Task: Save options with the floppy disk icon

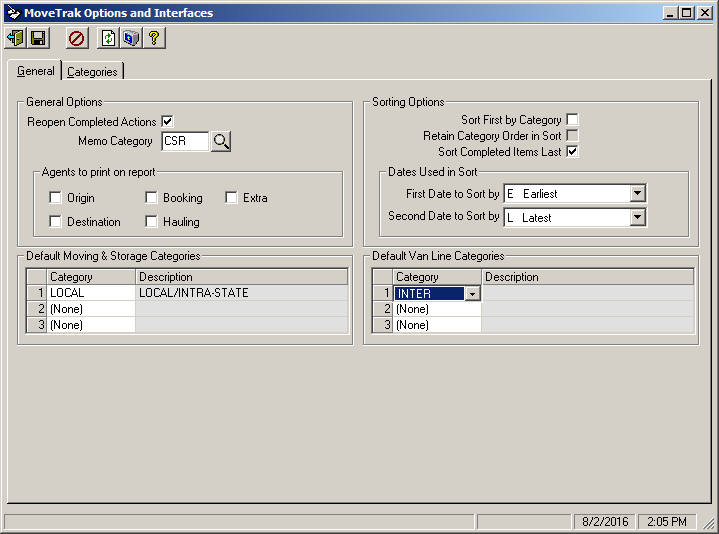Action: (38, 38)
